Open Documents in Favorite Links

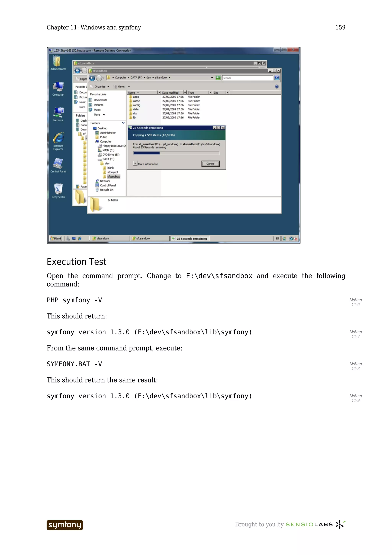(x=98, y=100)
